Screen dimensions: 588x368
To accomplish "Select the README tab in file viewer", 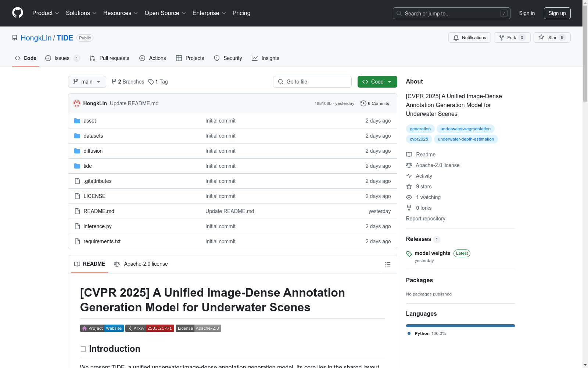I will [x=90, y=264].
